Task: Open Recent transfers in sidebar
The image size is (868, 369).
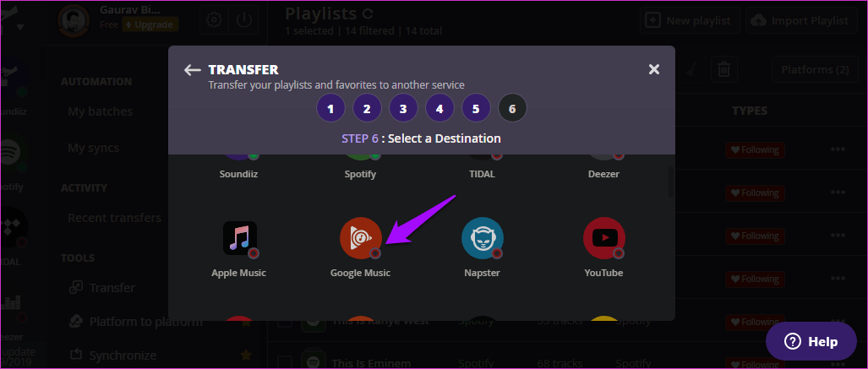Action: [115, 218]
